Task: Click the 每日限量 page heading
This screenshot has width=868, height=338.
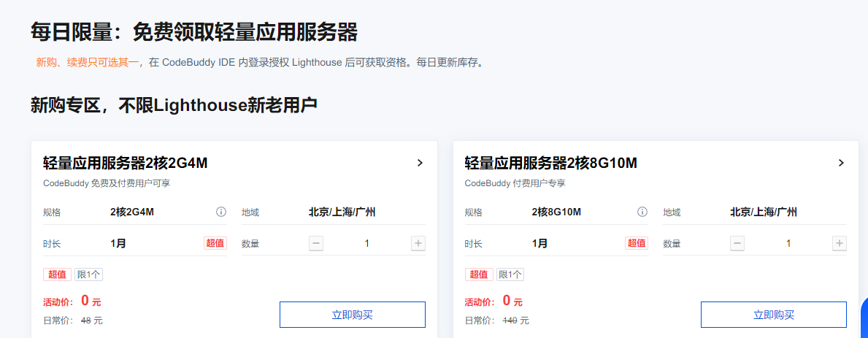Action: point(193,33)
